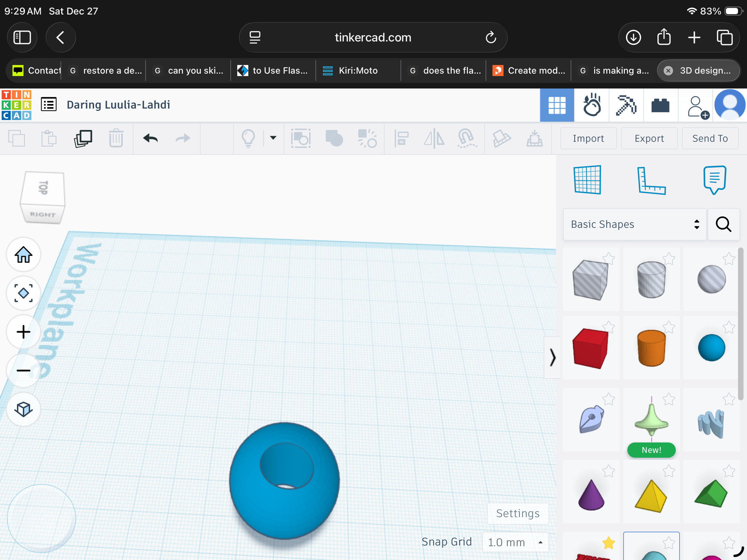This screenshot has width=747, height=560.
Task: Click the TOP face of view cube
Action: [x=43, y=188]
